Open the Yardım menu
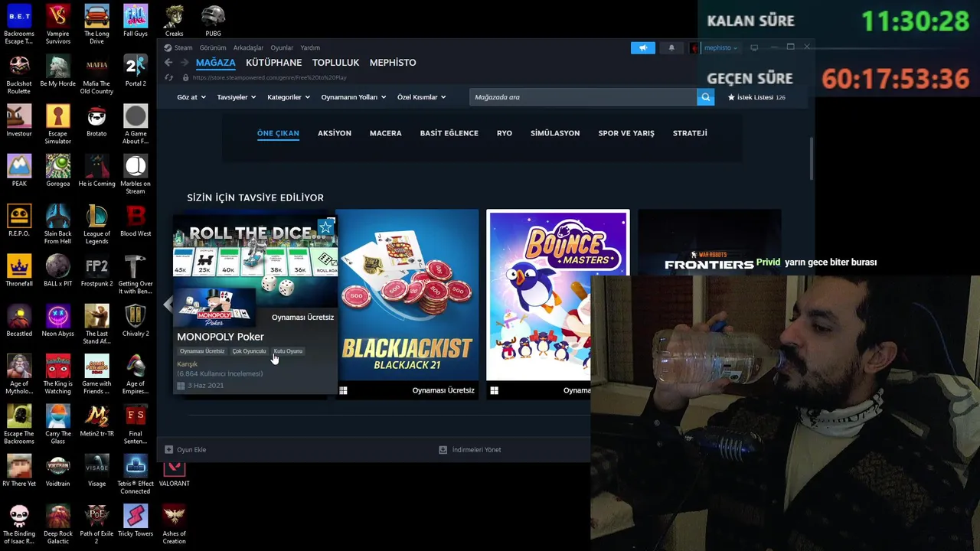 click(310, 47)
